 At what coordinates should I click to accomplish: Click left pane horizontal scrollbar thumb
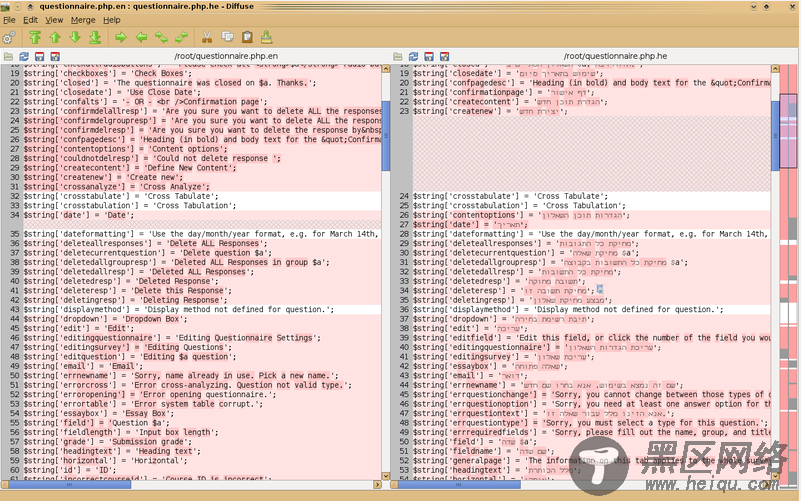coord(70,485)
